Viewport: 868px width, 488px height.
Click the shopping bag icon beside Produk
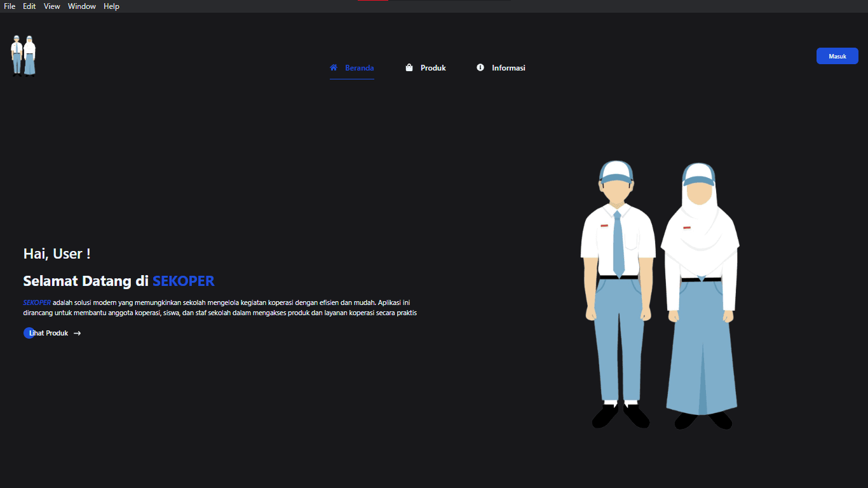409,67
